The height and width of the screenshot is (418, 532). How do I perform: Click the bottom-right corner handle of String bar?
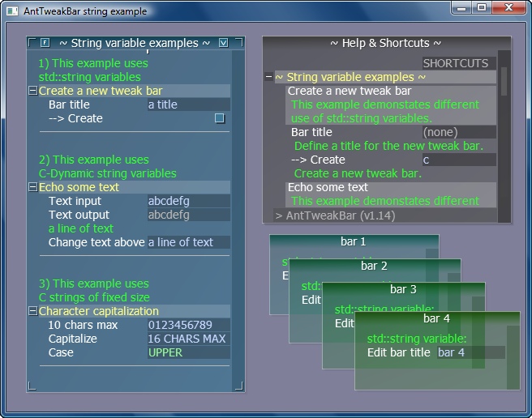coord(239,386)
